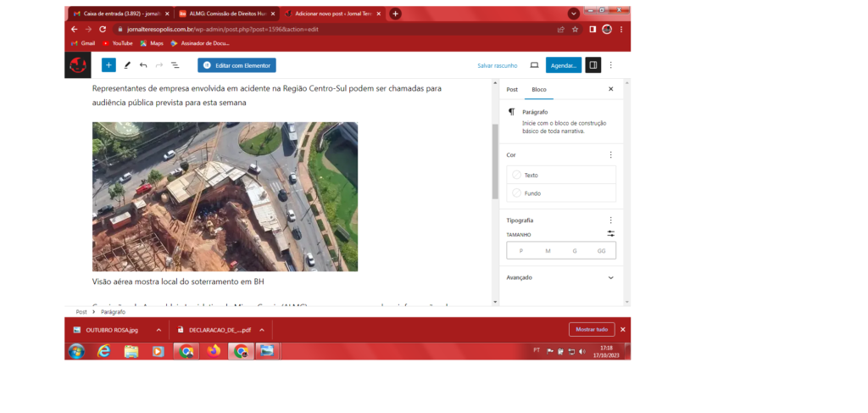868x413 pixels.
Task: Choose font size M
Action: click(548, 251)
